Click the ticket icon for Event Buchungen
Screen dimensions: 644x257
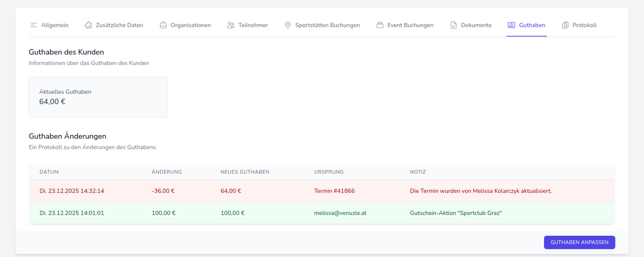[380, 25]
